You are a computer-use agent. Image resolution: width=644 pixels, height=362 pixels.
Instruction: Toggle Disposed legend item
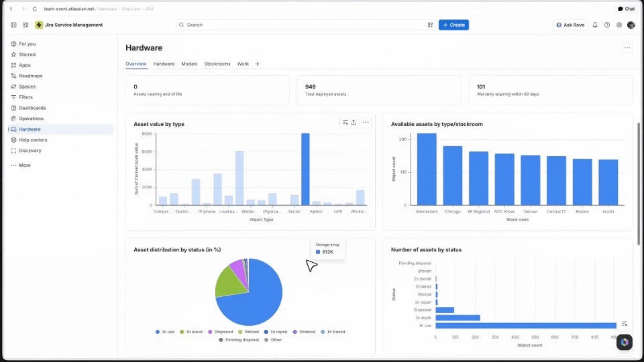221,332
